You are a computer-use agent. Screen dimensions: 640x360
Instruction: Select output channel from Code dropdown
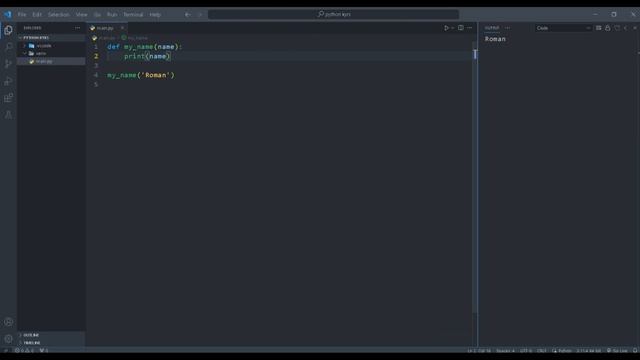563,28
